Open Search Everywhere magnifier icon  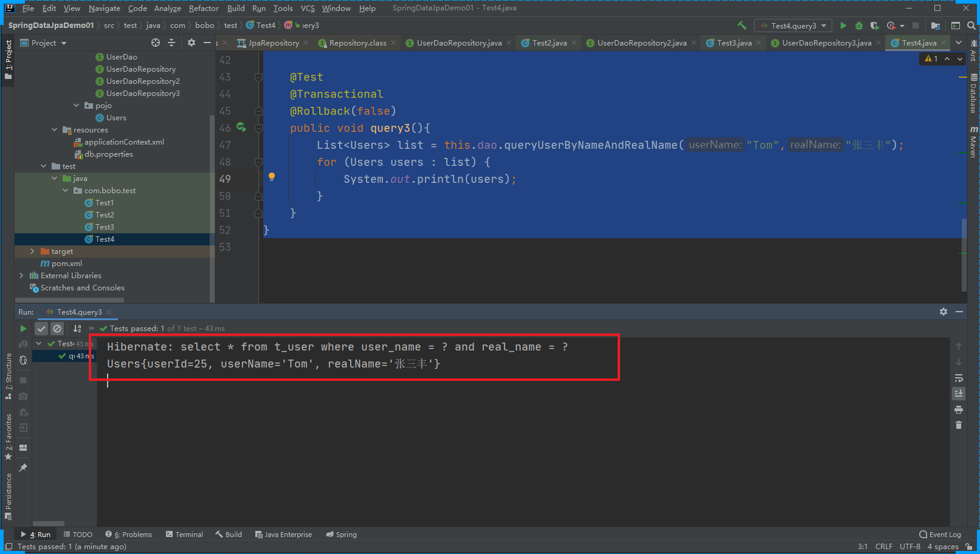[x=971, y=26]
